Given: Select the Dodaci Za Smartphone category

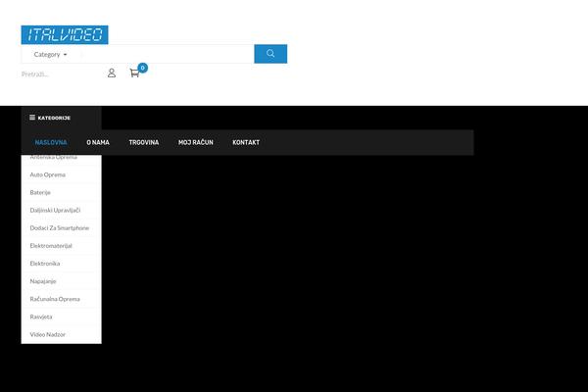Looking at the screenshot, I should point(59,228).
